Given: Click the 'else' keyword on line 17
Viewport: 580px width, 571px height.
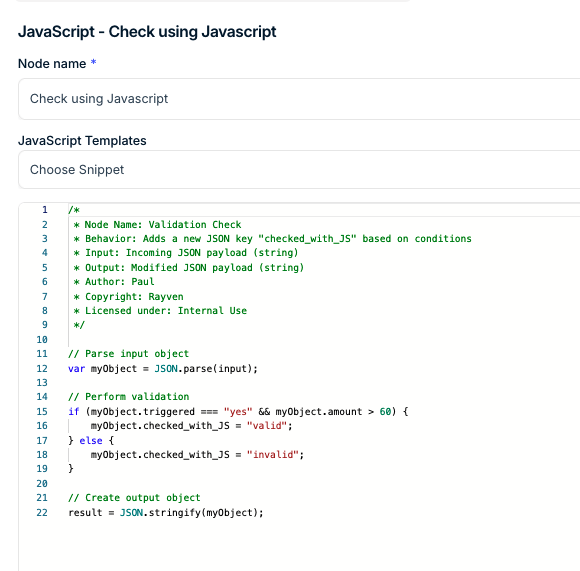Looking at the screenshot, I should [x=91, y=440].
